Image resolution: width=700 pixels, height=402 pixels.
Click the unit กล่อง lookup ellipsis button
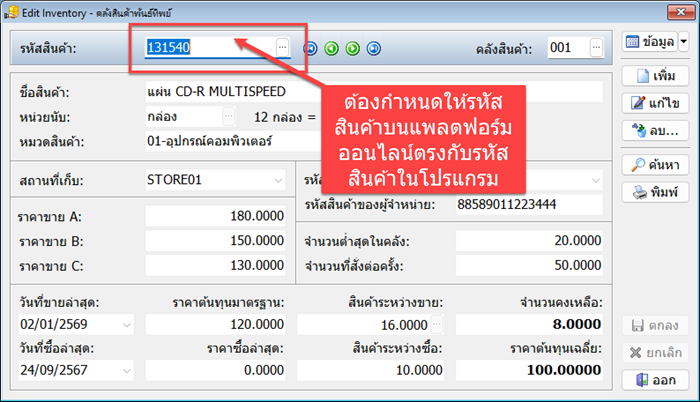coord(228,116)
